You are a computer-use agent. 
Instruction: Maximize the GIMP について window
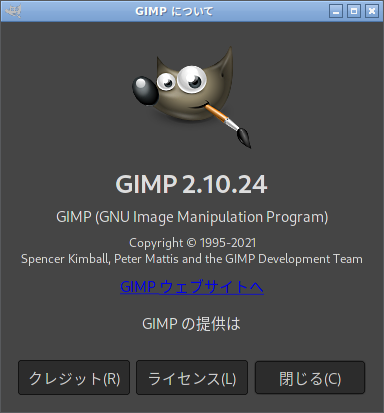click(x=354, y=11)
